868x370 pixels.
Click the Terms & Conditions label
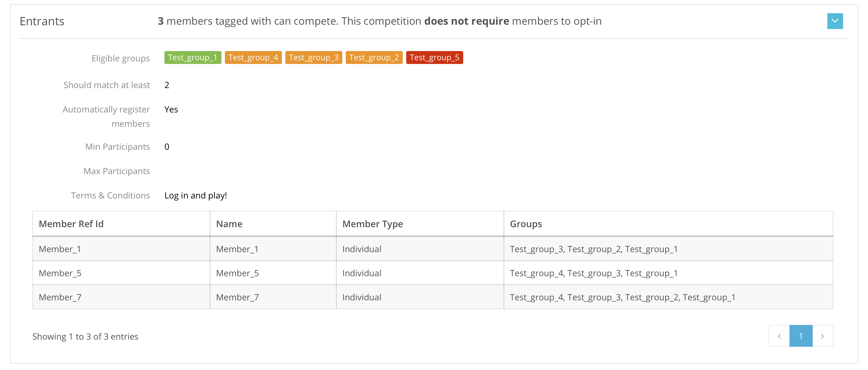(110, 195)
